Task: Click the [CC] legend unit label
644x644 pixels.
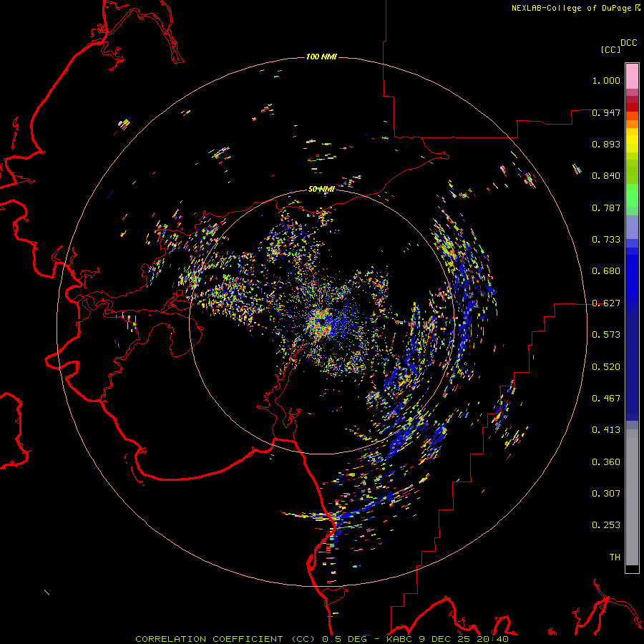Action: pyautogui.click(x=610, y=49)
